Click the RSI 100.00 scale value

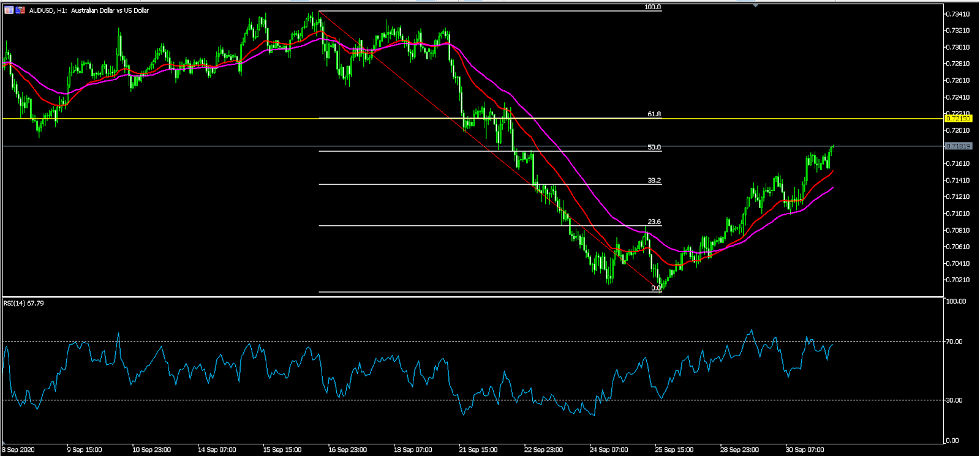pos(956,301)
